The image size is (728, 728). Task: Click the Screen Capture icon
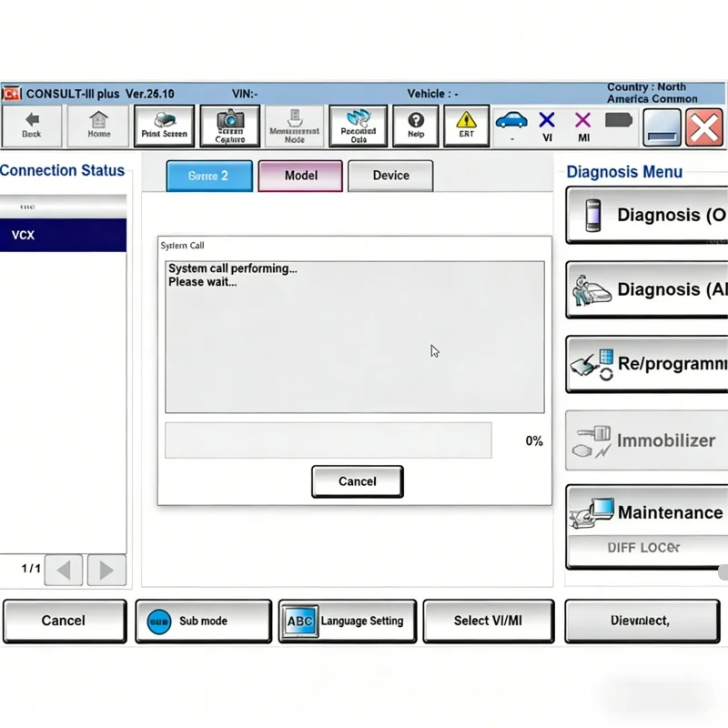(229, 126)
